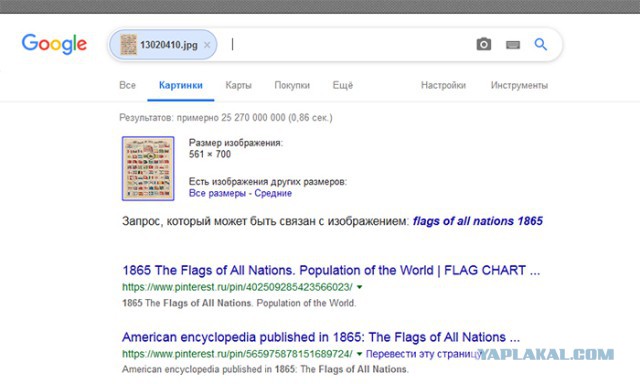The height and width of the screenshot is (384, 640).
Task: Expand the Ещё menu
Action: point(342,85)
